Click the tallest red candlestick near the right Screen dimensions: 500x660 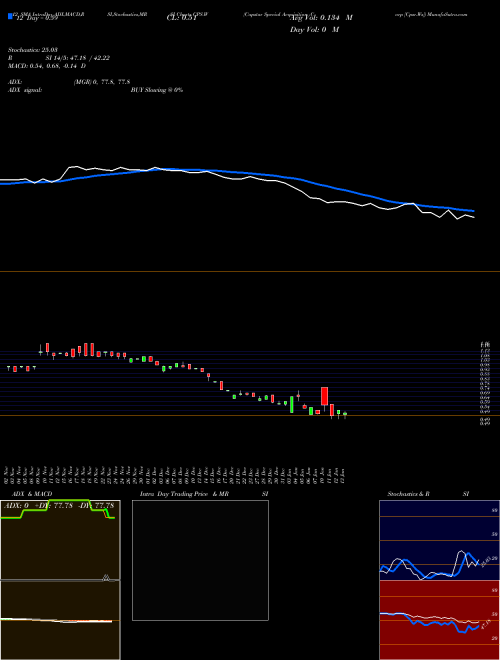[324, 397]
